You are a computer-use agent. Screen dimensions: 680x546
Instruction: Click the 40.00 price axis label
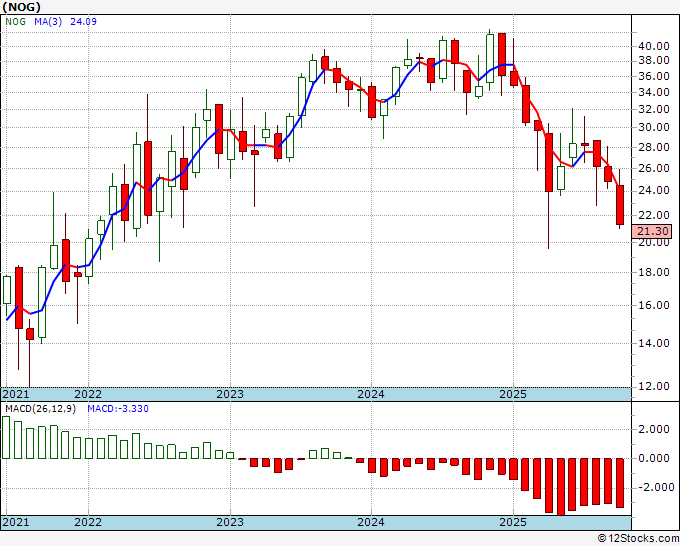pos(654,46)
